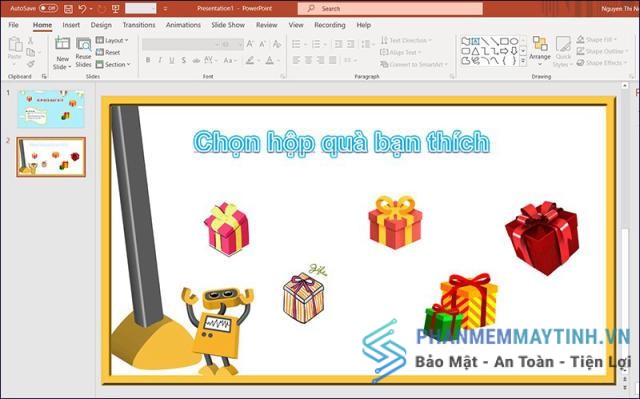640x399 pixels.
Task: Click the Search box
Action: [390, 9]
